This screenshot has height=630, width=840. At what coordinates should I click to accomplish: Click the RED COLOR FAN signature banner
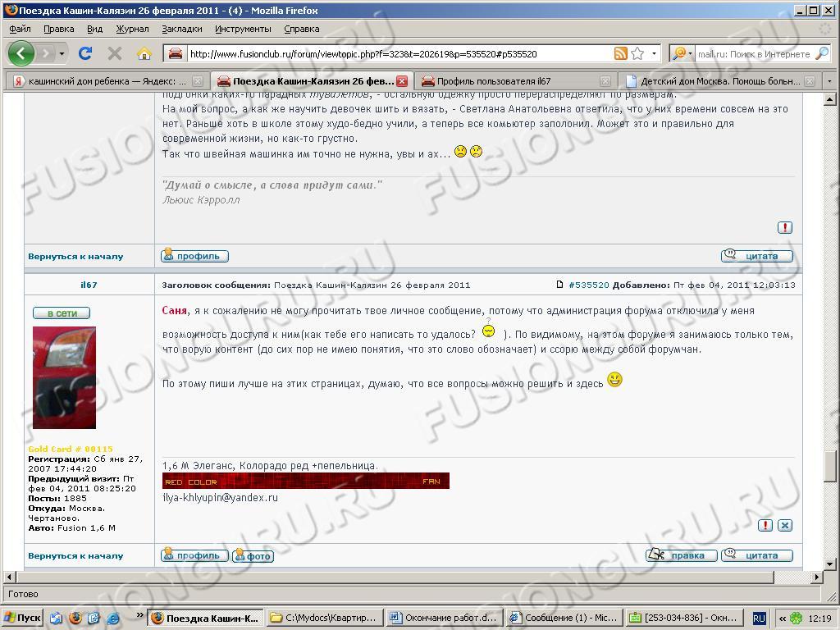(x=306, y=481)
